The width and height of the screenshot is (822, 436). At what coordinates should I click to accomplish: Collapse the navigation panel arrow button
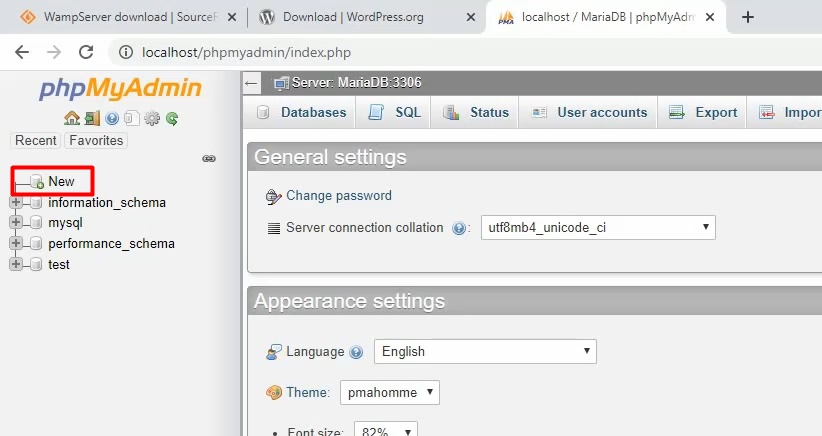[252, 83]
